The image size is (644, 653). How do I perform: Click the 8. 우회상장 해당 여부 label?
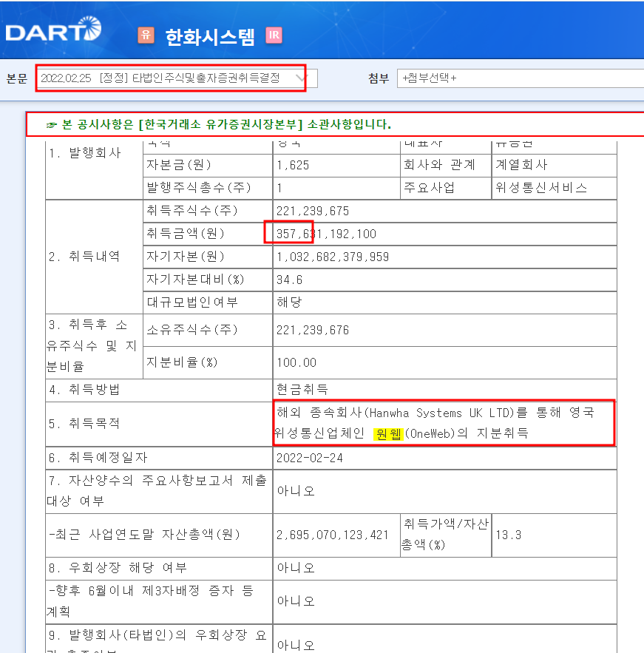[118, 568]
